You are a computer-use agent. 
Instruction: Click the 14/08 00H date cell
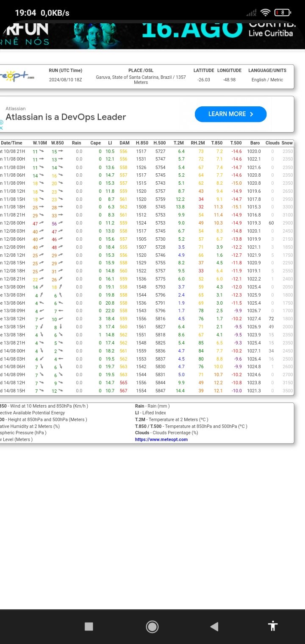pyautogui.click(x=12, y=351)
